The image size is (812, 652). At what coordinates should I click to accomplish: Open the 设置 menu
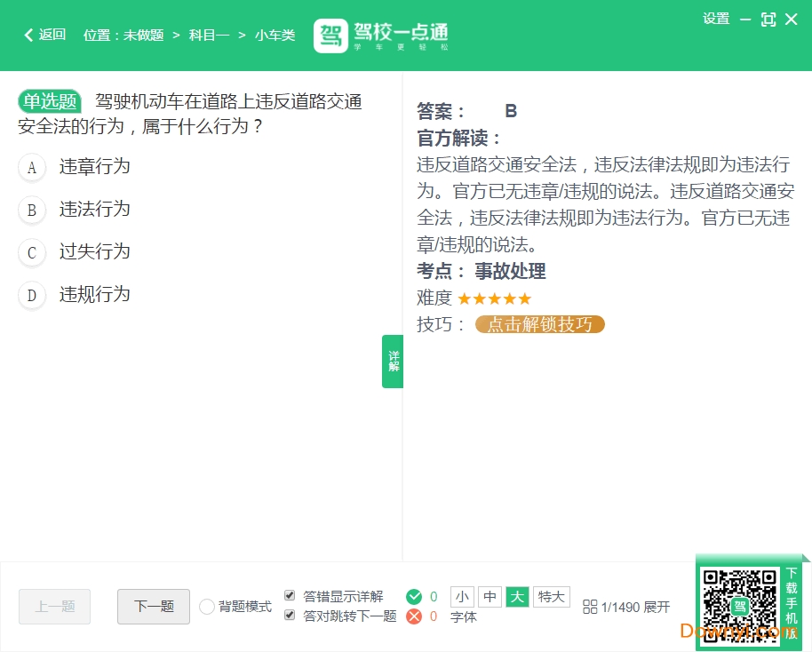point(716,19)
